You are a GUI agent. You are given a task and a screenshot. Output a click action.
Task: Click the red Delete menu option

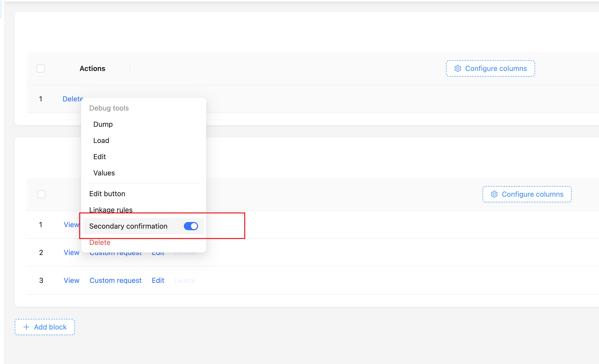point(144,242)
